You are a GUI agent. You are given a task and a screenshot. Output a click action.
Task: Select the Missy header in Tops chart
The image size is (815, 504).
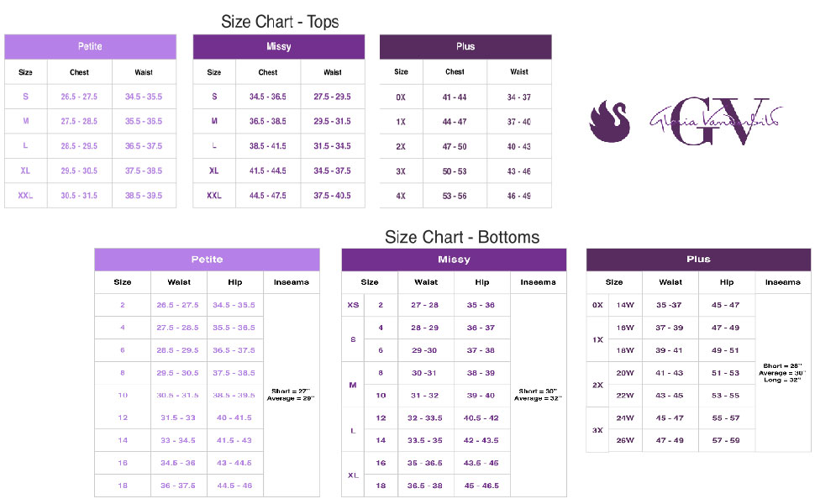pyautogui.click(x=278, y=46)
